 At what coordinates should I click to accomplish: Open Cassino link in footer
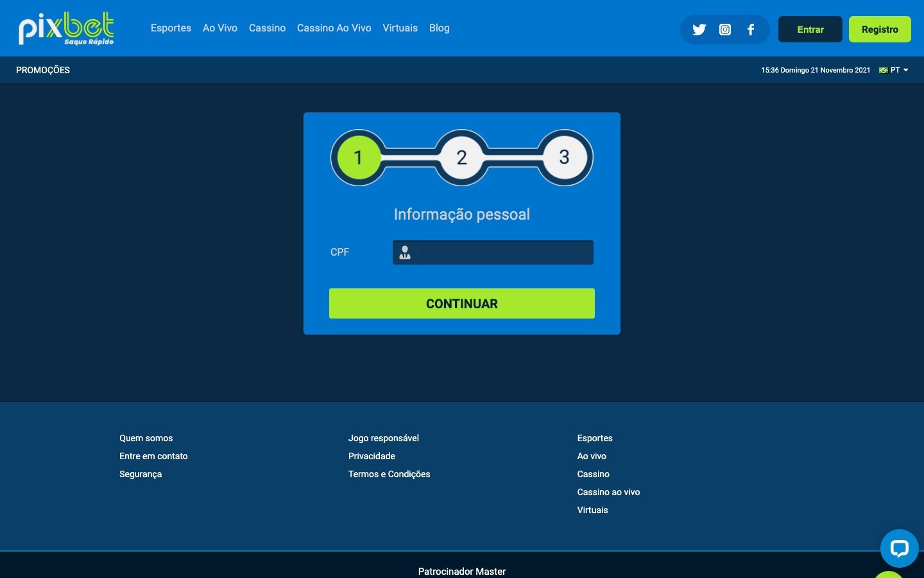[594, 474]
